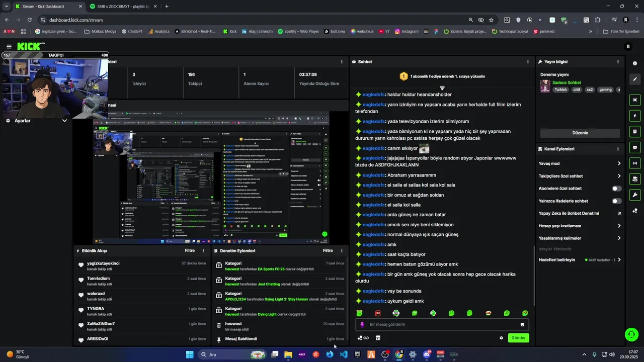644x362 pixels.
Task: Click the note icon in right sidebar
Action: 635,132
